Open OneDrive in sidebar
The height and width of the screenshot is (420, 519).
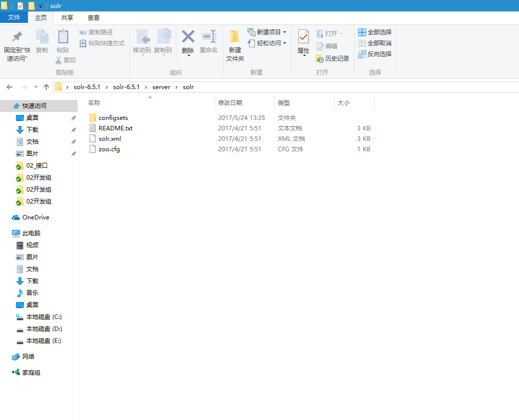(35, 217)
